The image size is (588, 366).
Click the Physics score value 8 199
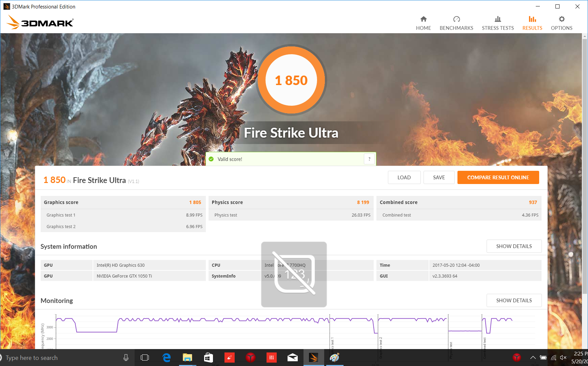tap(363, 202)
